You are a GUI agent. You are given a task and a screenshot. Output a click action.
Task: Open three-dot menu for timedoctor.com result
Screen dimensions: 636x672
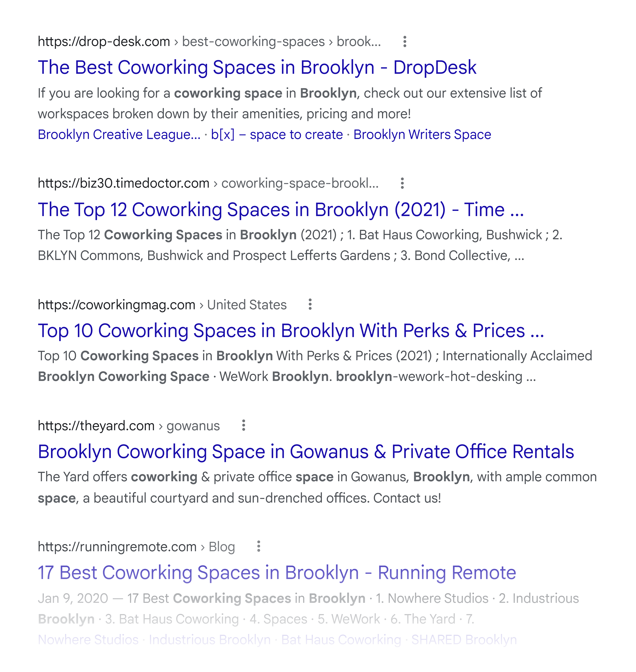tap(402, 183)
